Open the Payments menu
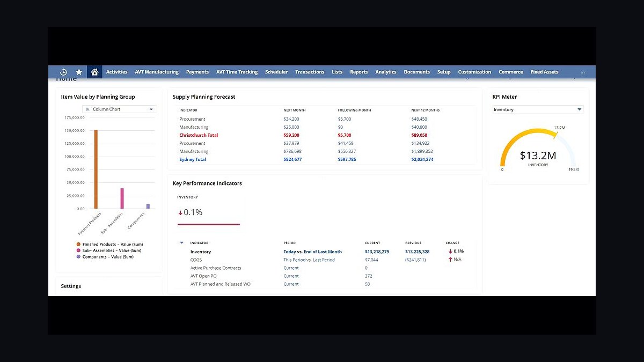This screenshot has height=362, width=644. 197,72
